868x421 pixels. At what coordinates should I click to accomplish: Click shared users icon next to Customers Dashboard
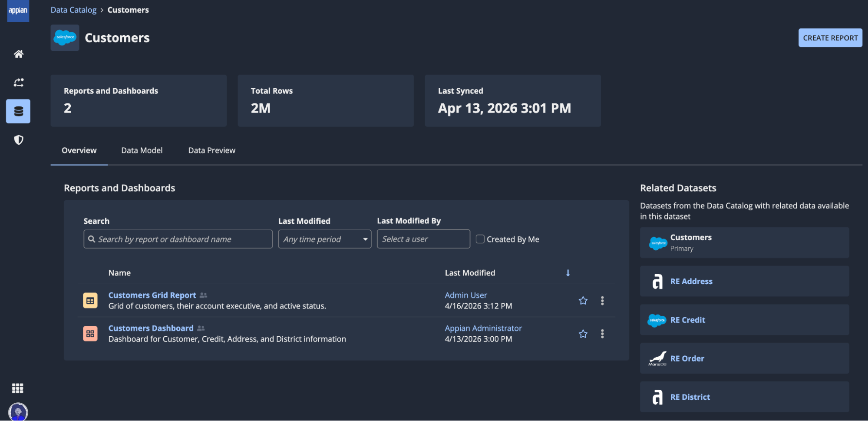(201, 328)
